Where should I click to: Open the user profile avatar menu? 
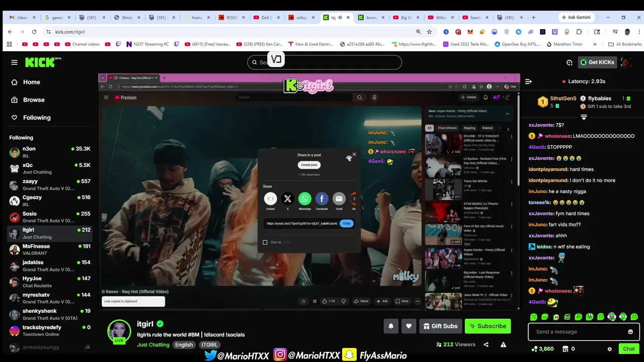pos(626,62)
